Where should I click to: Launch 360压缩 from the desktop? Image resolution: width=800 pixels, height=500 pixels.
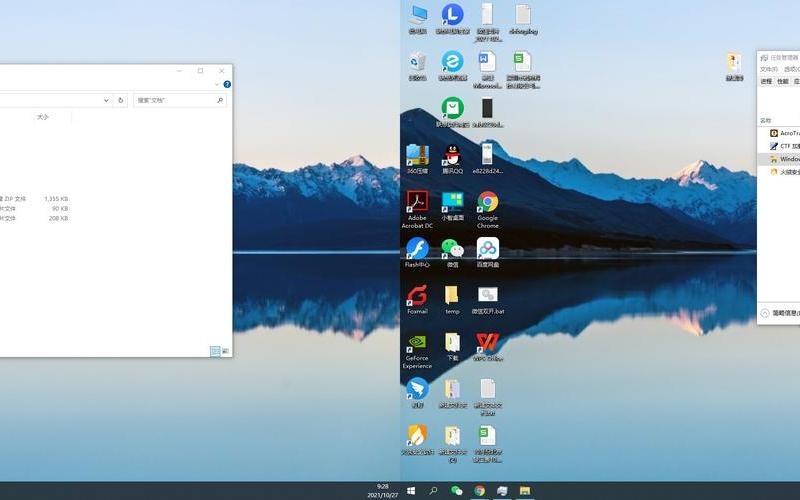click(418, 159)
